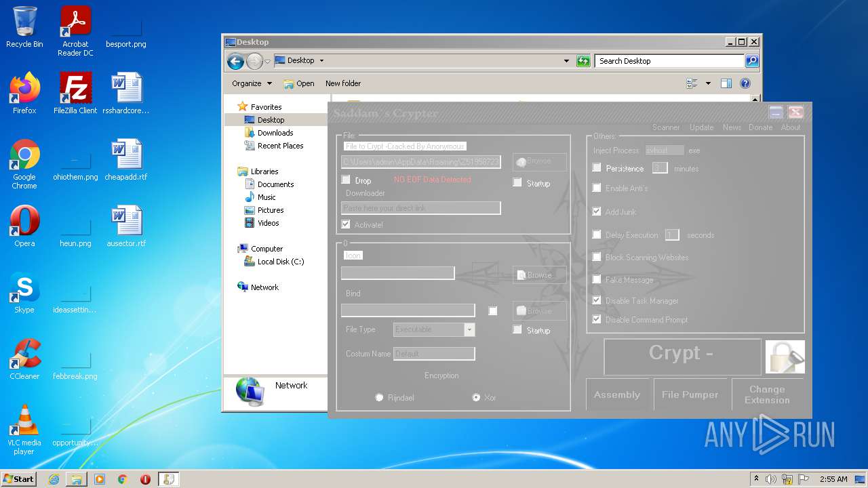The image size is (868, 488).
Task: Click the volume speaker icon in system tray
Action: pos(771,479)
